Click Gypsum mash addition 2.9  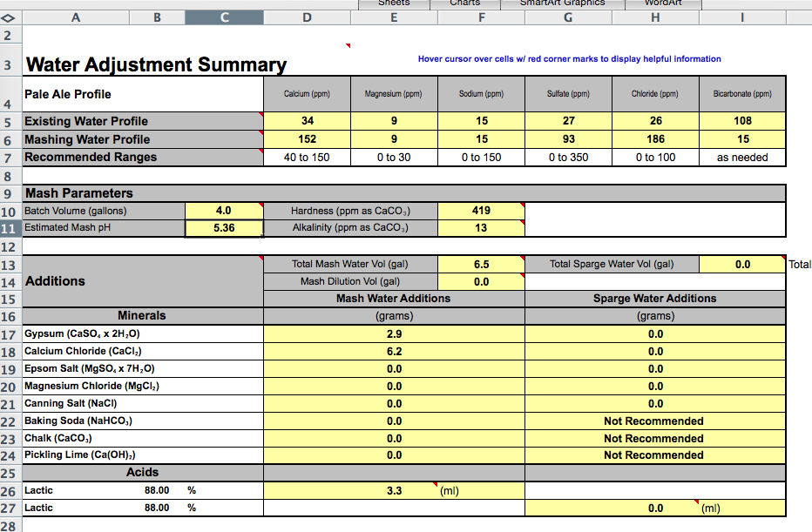point(394,334)
